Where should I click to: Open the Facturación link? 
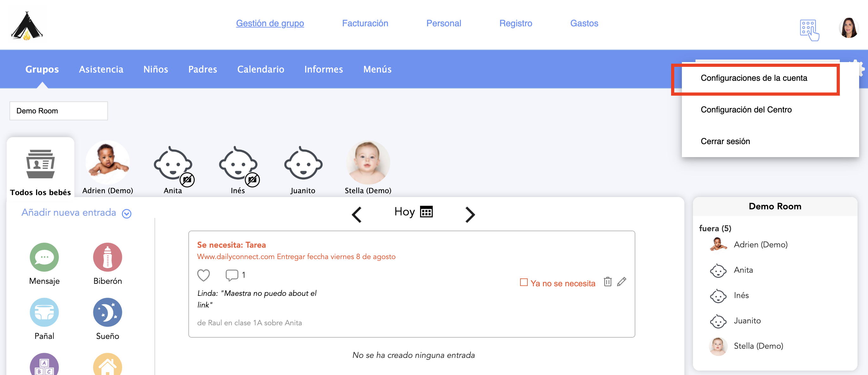coord(365,23)
